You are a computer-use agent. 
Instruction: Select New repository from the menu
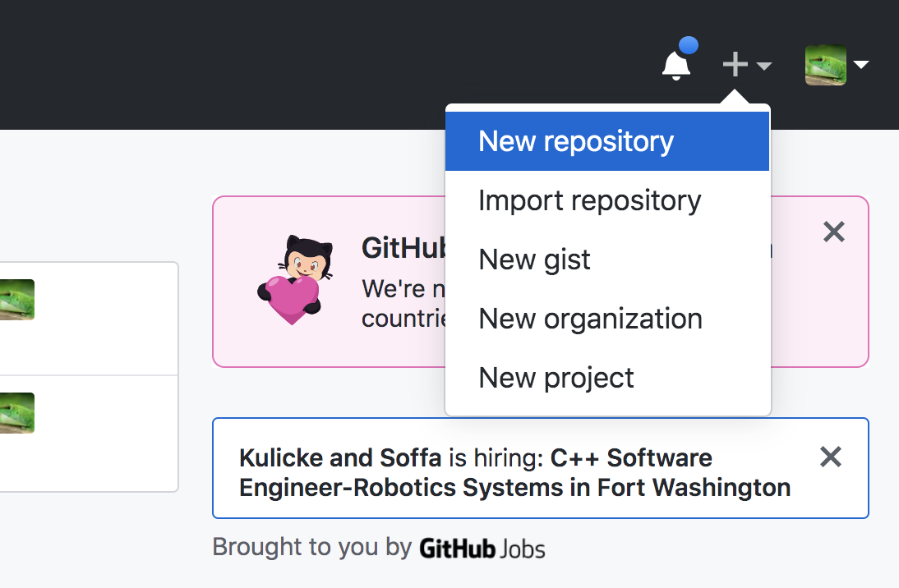tap(575, 140)
